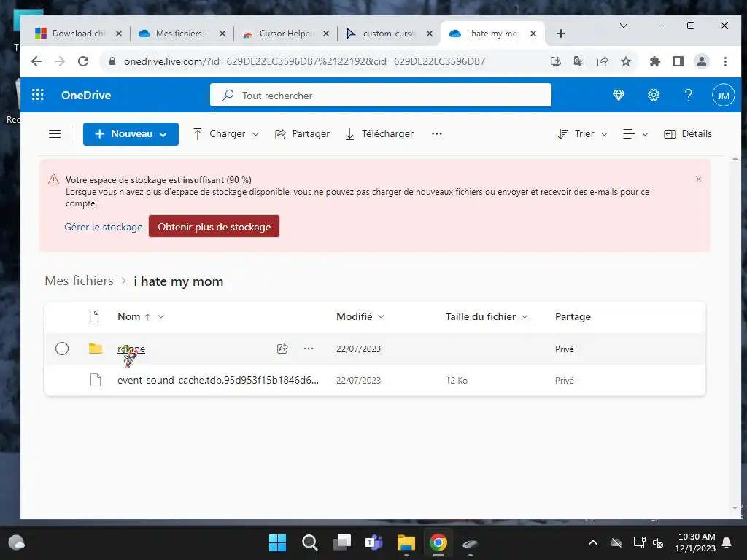This screenshot has height=560, width=747.
Task: Click the yellow folder icon in the first row
Action: pyautogui.click(x=96, y=349)
